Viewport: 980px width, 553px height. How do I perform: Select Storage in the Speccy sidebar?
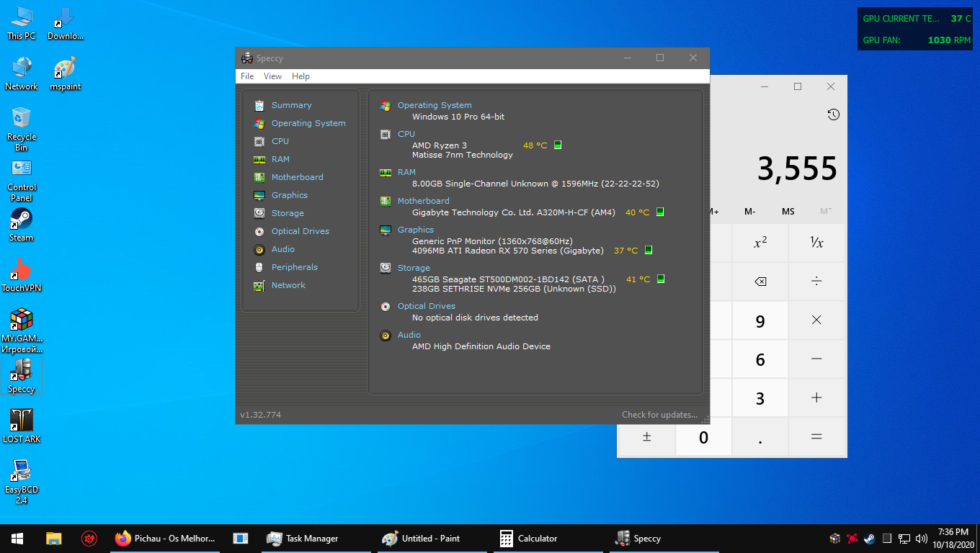pos(288,213)
